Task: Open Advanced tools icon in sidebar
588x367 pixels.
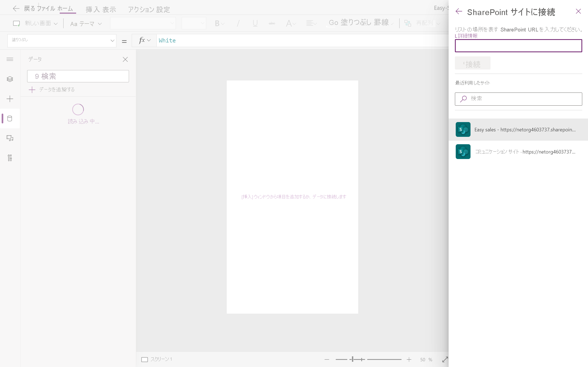Action: click(x=10, y=158)
